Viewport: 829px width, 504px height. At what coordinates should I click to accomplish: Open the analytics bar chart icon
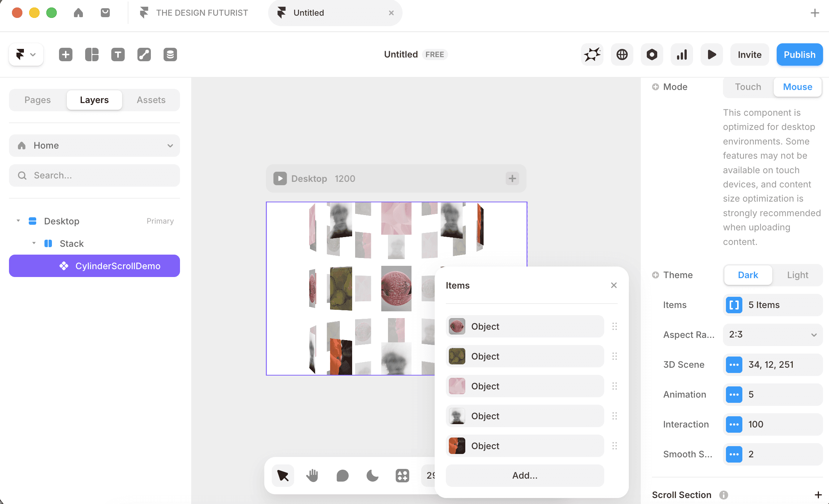[x=682, y=55]
